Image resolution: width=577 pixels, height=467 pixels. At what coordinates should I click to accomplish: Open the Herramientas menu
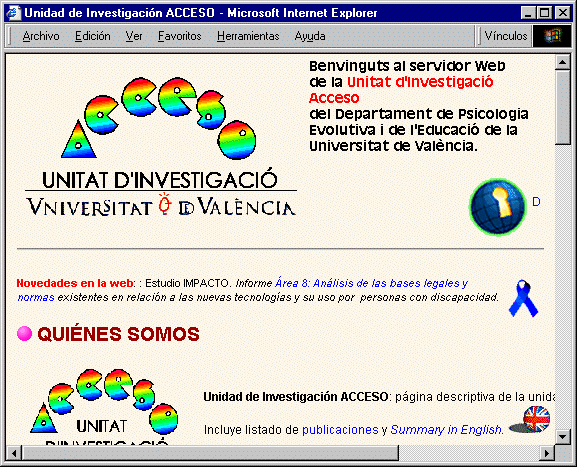coord(248,36)
